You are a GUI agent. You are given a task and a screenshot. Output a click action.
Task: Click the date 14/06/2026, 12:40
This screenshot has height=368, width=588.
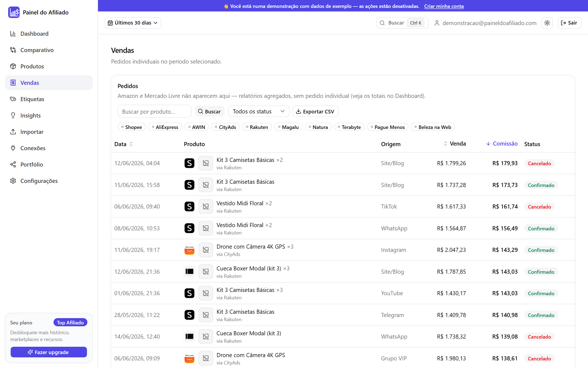point(137,337)
